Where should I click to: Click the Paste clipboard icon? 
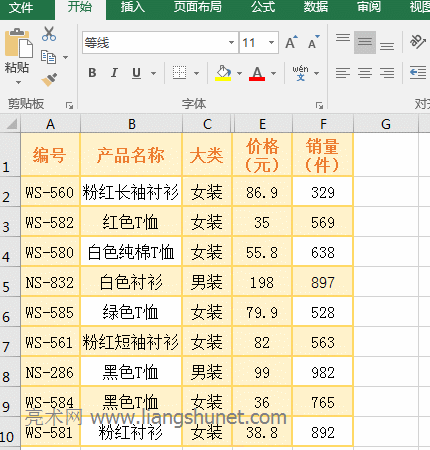coord(18,43)
